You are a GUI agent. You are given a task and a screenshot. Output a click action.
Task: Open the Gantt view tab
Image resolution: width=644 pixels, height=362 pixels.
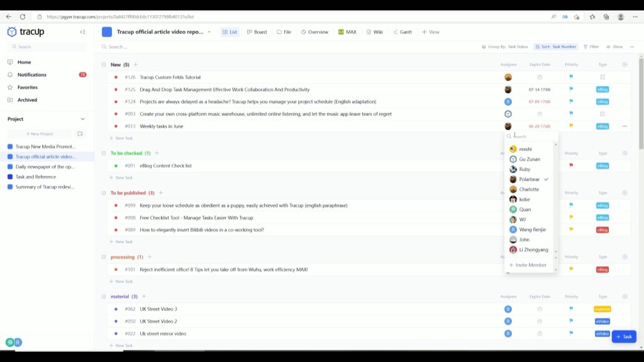tap(402, 32)
